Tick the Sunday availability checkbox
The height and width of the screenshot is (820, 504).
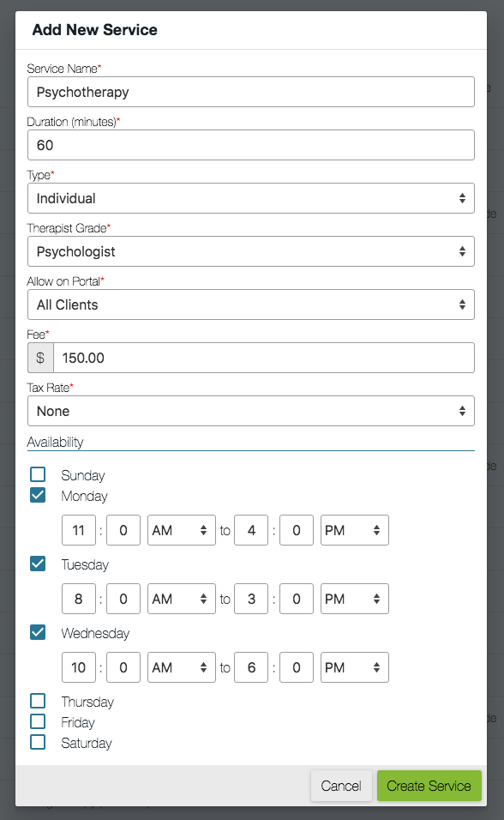point(38,474)
